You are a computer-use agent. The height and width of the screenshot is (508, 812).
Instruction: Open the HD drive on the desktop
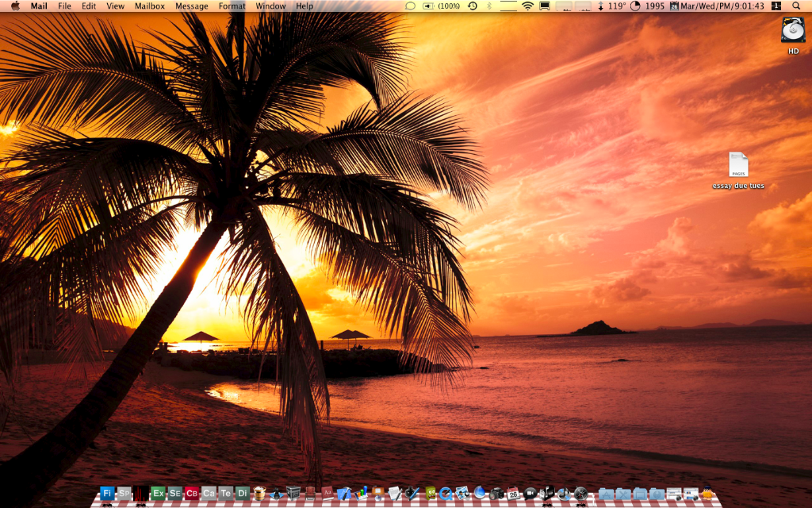tap(792, 30)
